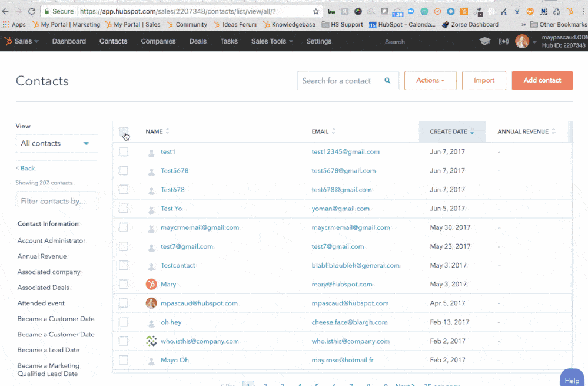Click the profile avatar for maypascaud
The width and height of the screenshot is (588, 386).
(x=523, y=41)
